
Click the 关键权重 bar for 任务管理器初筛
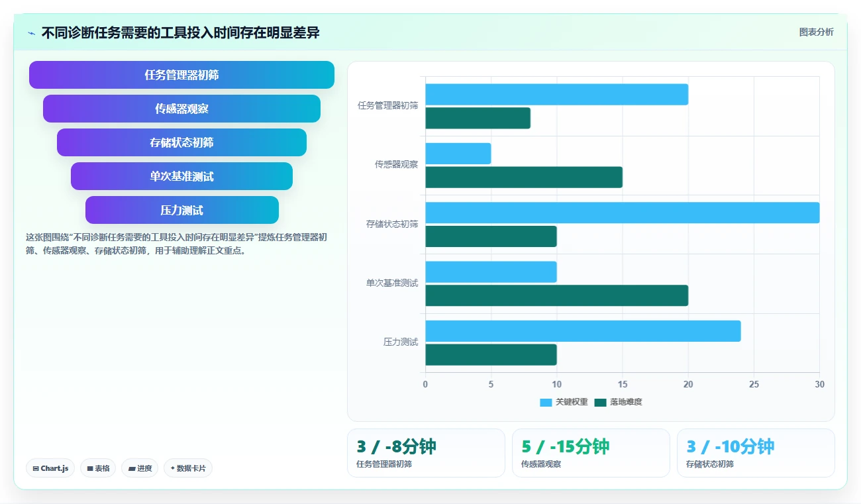[556, 94]
